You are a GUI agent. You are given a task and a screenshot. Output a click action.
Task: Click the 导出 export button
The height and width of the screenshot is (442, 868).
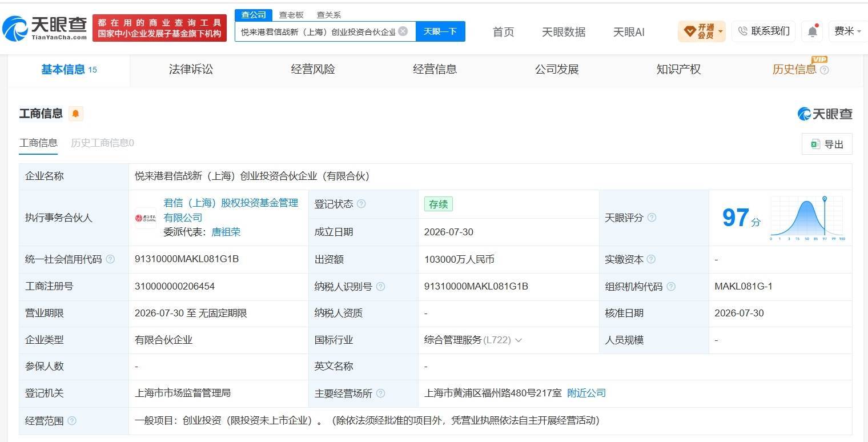pyautogui.click(x=827, y=144)
